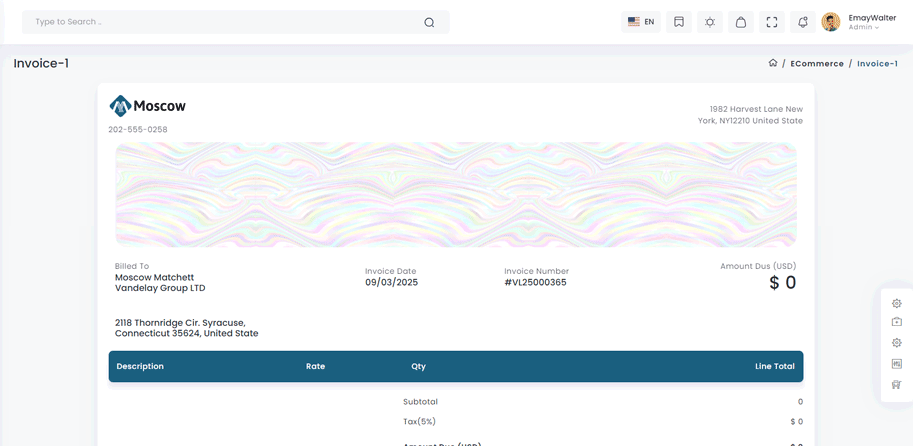This screenshot has width=913, height=446.
Task: Click the cart icon in right side panel
Action: point(897,384)
